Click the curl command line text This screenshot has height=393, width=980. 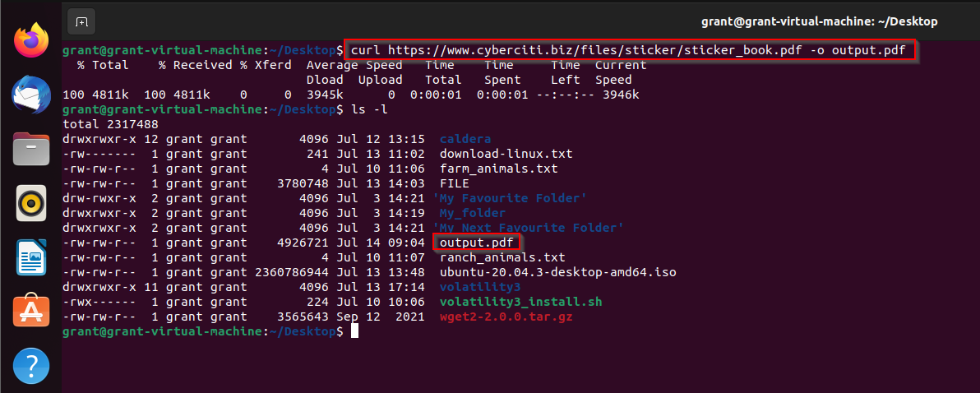click(x=627, y=50)
